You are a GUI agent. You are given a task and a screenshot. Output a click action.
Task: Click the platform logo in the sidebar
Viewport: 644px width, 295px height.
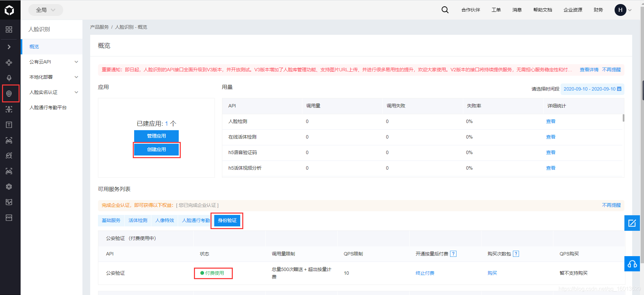coord(9,10)
